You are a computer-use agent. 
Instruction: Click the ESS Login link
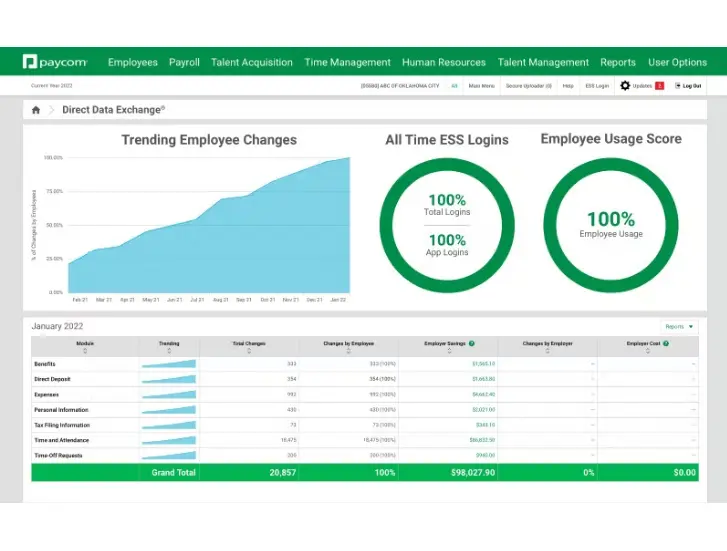pos(596,86)
